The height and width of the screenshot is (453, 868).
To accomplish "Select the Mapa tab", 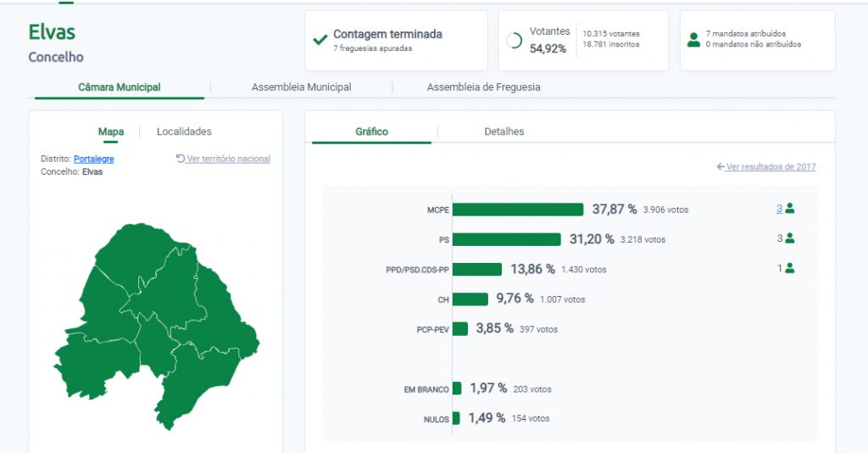I will pyautogui.click(x=111, y=131).
